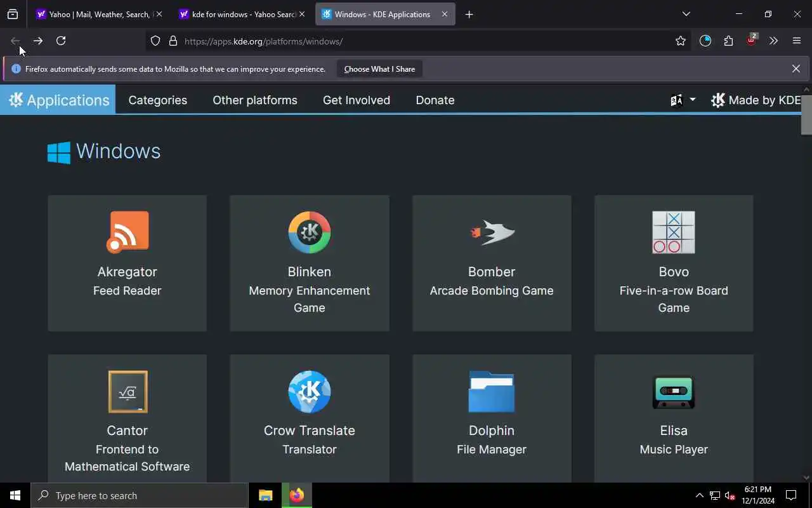Open a new tab with plus
Image resolution: width=812 pixels, height=508 pixels.
click(469, 14)
